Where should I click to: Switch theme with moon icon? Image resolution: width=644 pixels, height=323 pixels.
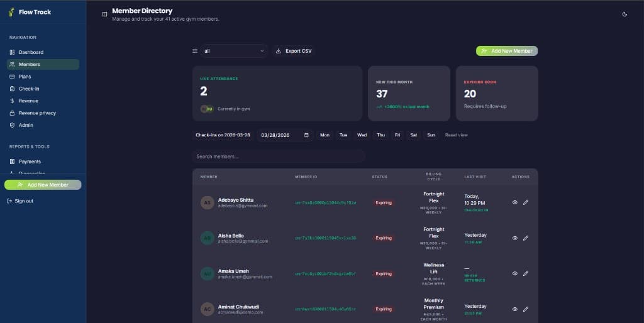click(x=625, y=14)
